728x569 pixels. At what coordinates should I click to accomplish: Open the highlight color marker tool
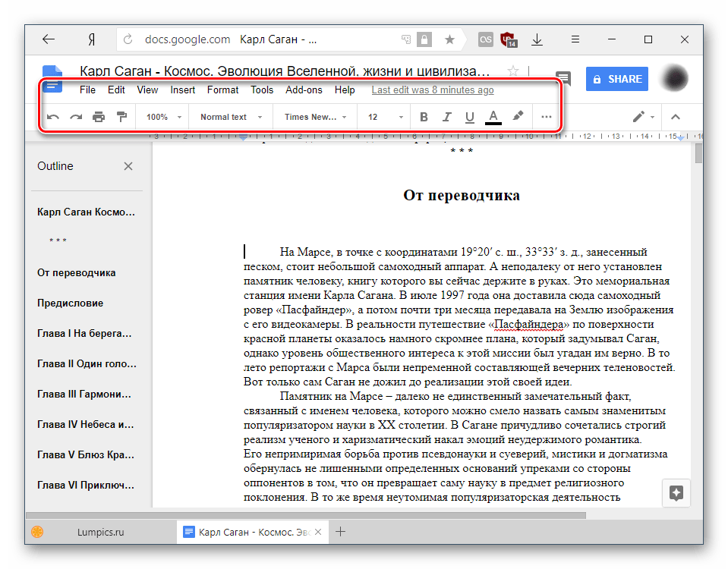click(518, 116)
